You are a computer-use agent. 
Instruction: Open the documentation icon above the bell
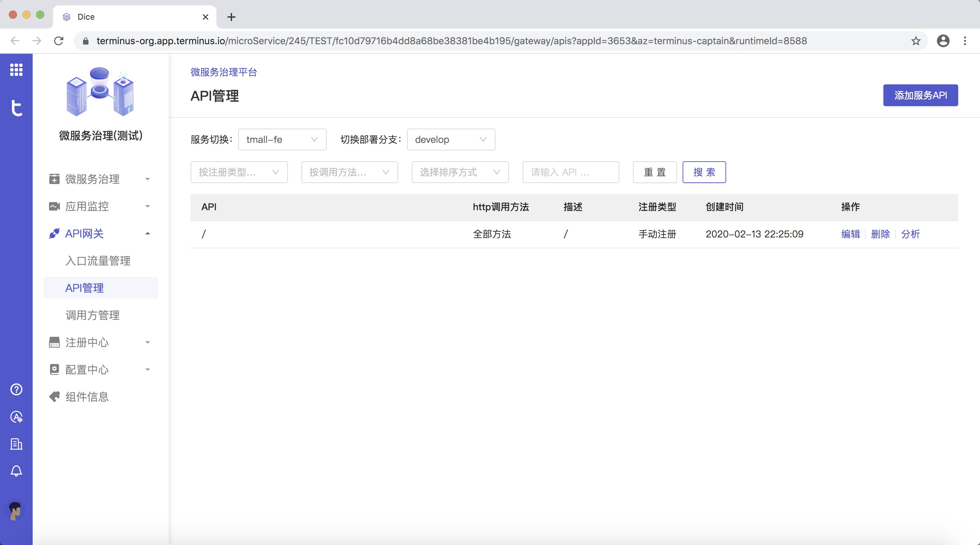[16, 444]
